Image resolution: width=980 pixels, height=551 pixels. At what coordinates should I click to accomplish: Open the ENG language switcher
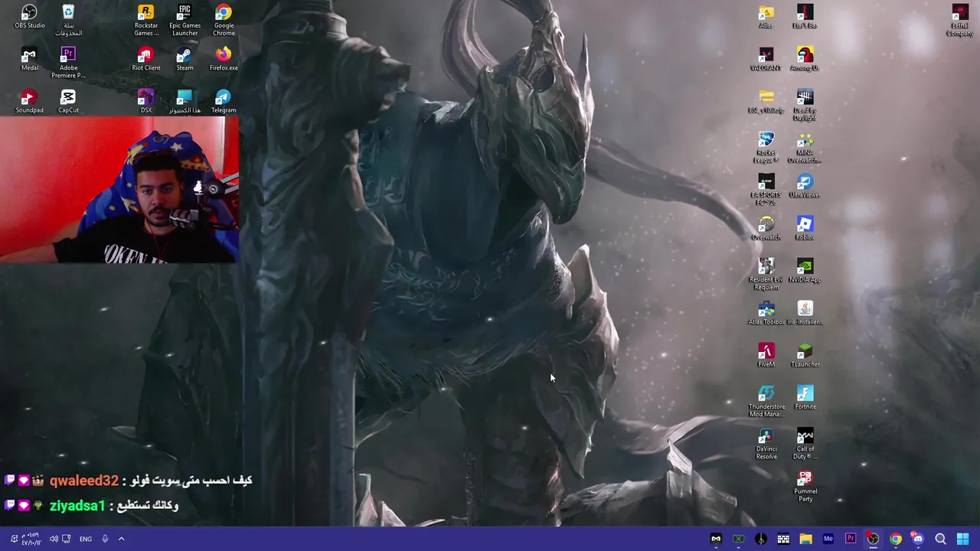coord(86,539)
